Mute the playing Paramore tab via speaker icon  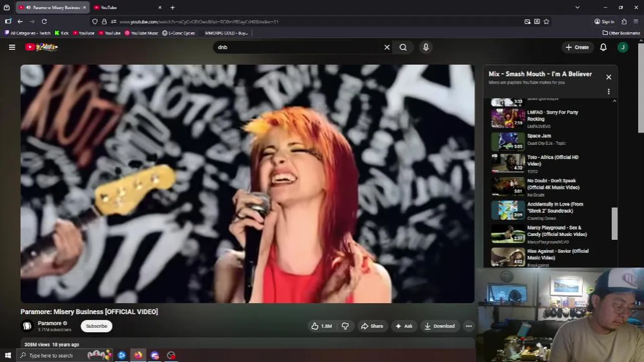29,8
